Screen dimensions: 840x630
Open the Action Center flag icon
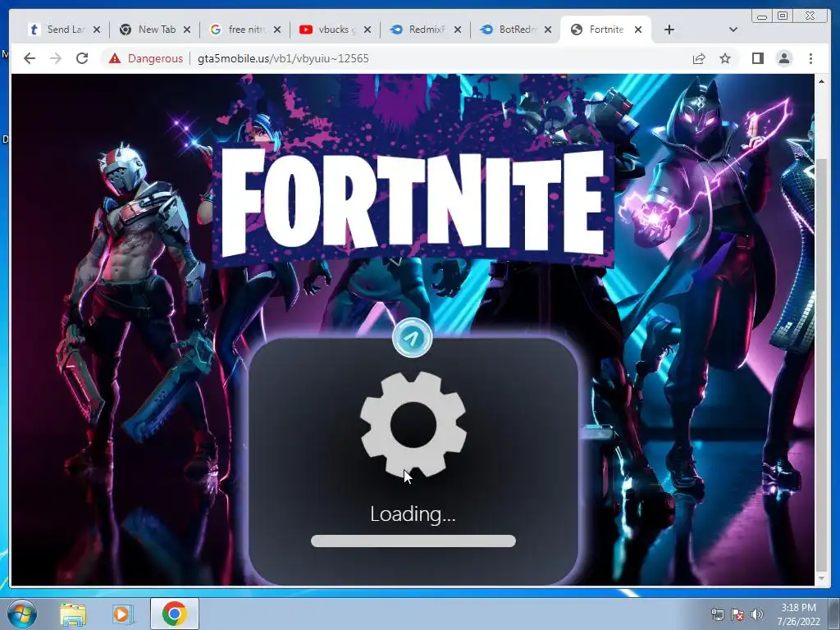pos(737,614)
